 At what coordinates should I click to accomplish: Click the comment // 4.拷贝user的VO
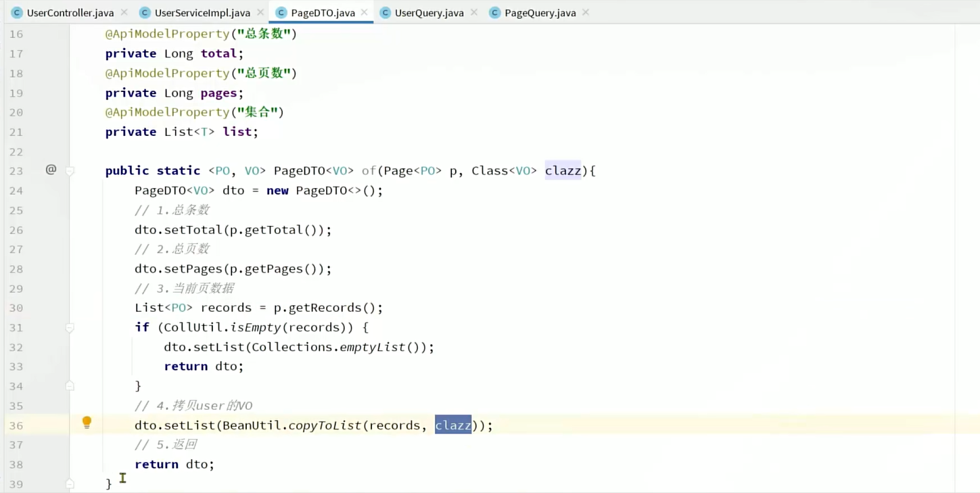193,406
